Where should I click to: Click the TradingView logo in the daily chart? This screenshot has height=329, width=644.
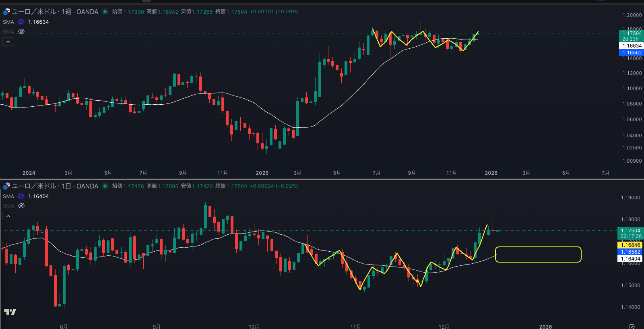tap(10, 312)
